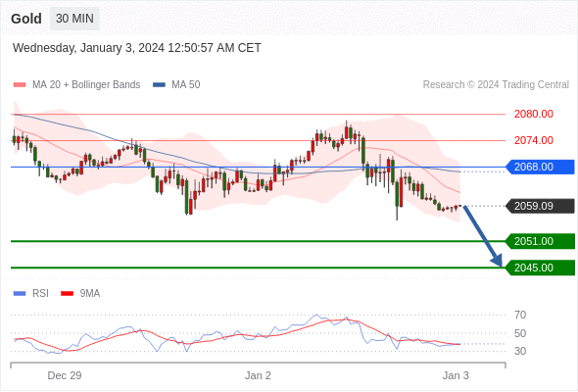Click the Dec 29 date axis label
Image resolution: width=578 pixels, height=392 pixels.
click(x=65, y=375)
